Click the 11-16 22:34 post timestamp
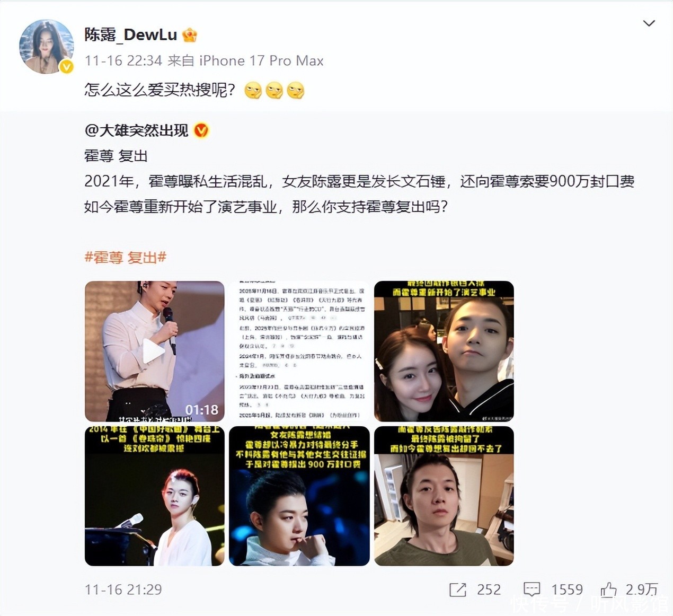 pos(123,60)
